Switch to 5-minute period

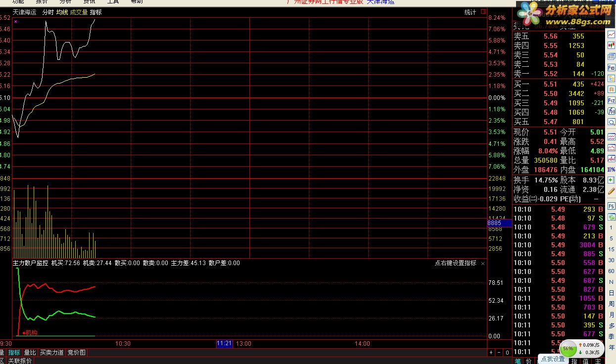point(612,238)
